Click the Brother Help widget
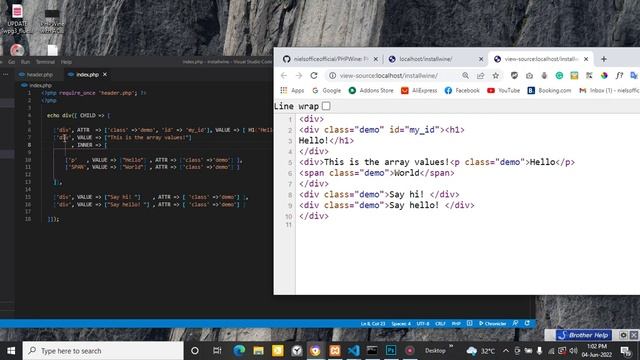Screen dimensions: 640x360 [x=584, y=335]
